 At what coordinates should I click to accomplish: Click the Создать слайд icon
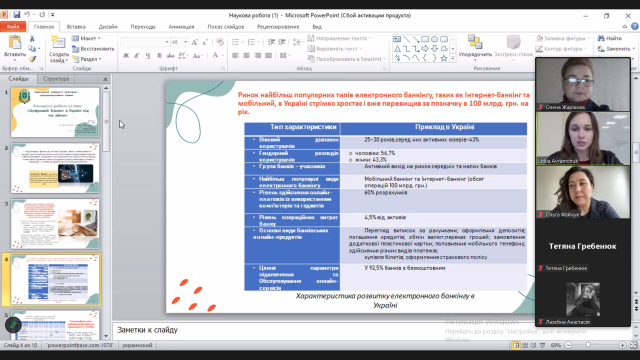[58, 42]
